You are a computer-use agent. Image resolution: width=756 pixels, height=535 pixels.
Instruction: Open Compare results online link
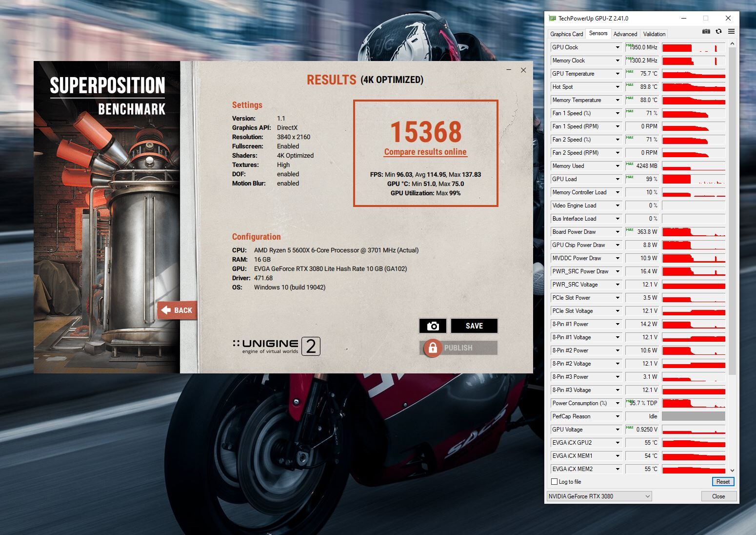pos(425,152)
